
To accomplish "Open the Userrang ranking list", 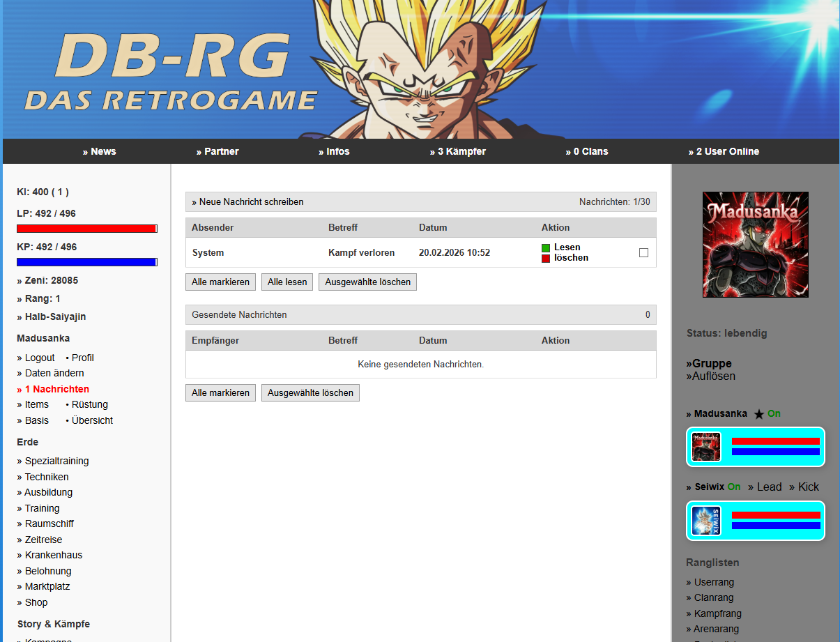I will [x=710, y=582].
